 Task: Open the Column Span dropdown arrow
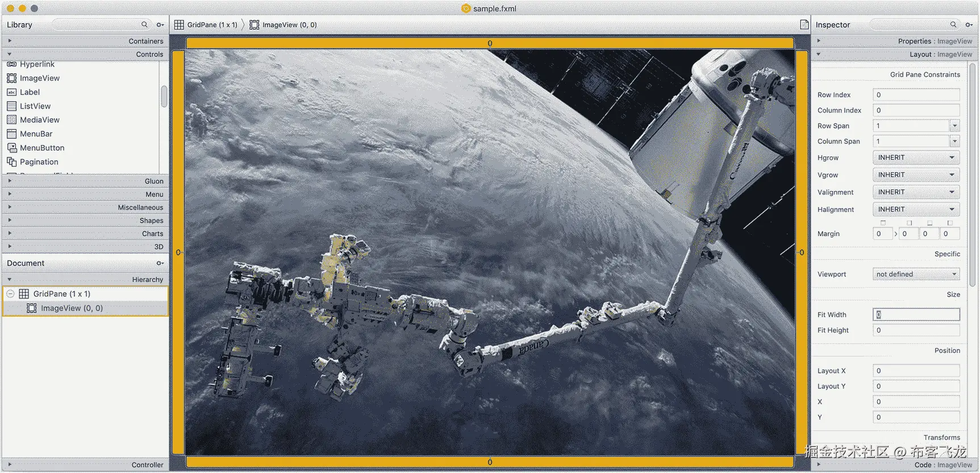tap(954, 141)
